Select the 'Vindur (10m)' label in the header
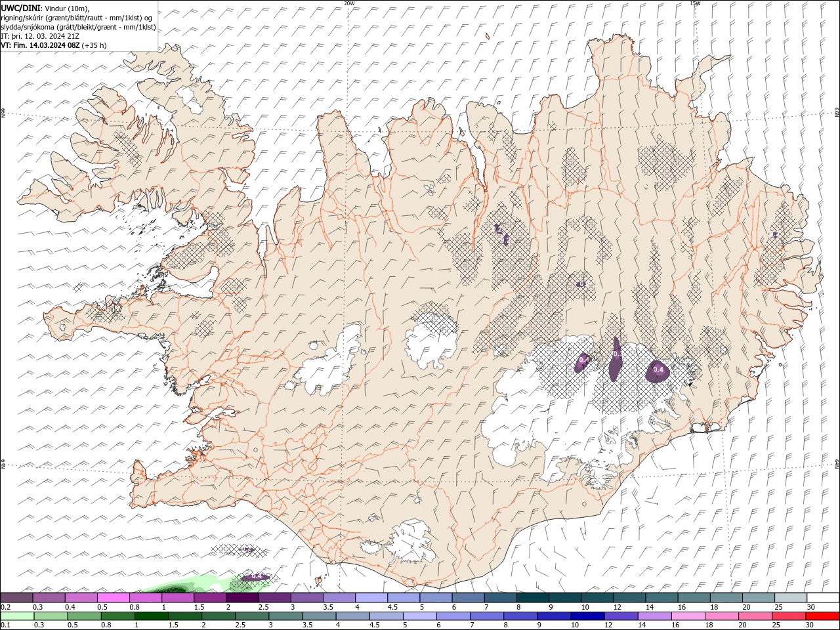Image resolution: width=840 pixels, height=630 pixels. pyautogui.click(x=67, y=7)
